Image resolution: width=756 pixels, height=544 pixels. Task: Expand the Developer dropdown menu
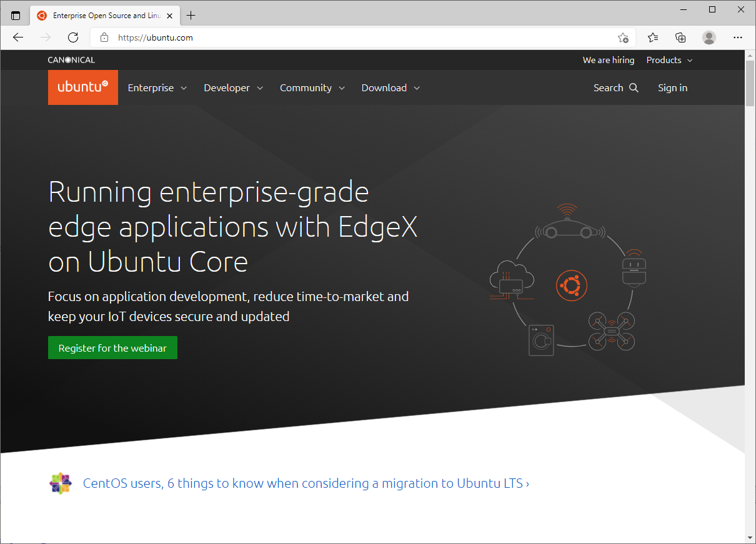point(234,87)
